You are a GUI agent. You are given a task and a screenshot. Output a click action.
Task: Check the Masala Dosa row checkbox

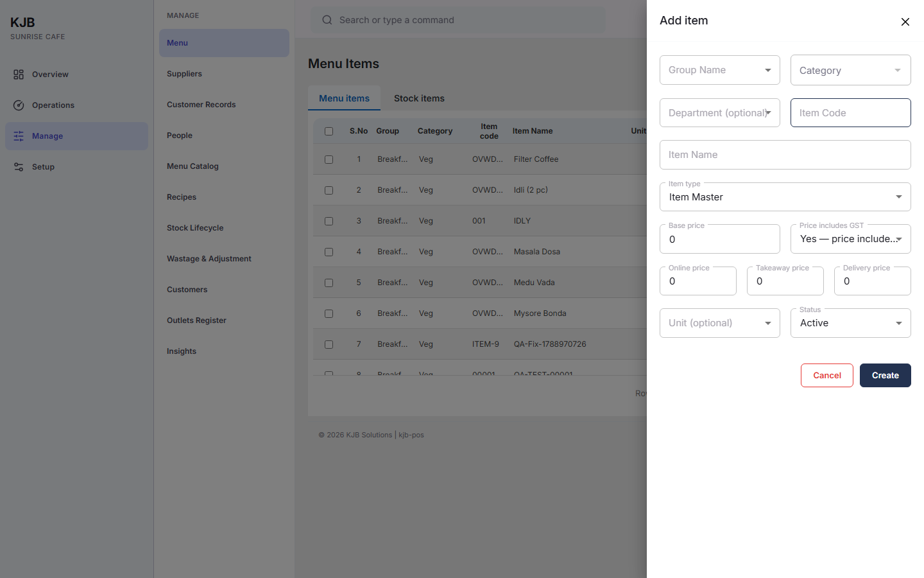[x=329, y=252]
